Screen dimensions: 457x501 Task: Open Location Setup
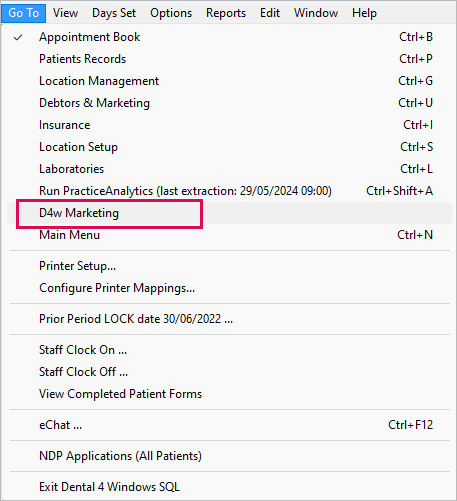230,147
